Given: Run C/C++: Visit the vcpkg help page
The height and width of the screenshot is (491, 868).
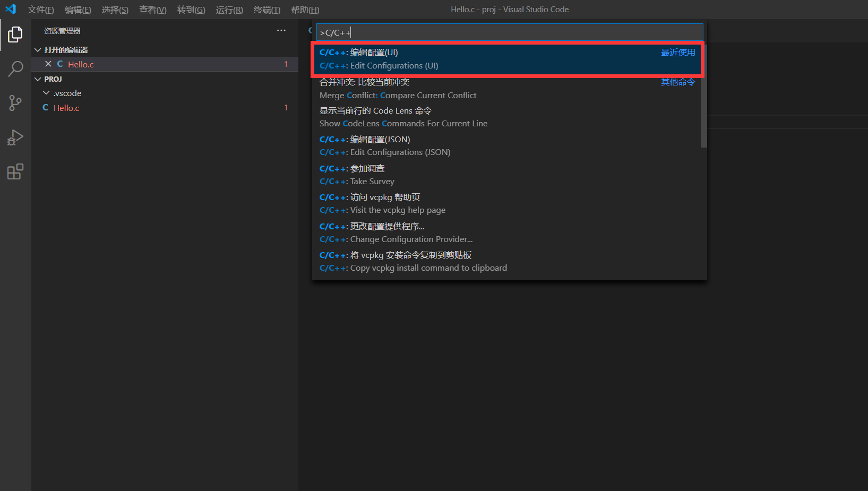Looking at the screenshot, I should tap(506, 204).
